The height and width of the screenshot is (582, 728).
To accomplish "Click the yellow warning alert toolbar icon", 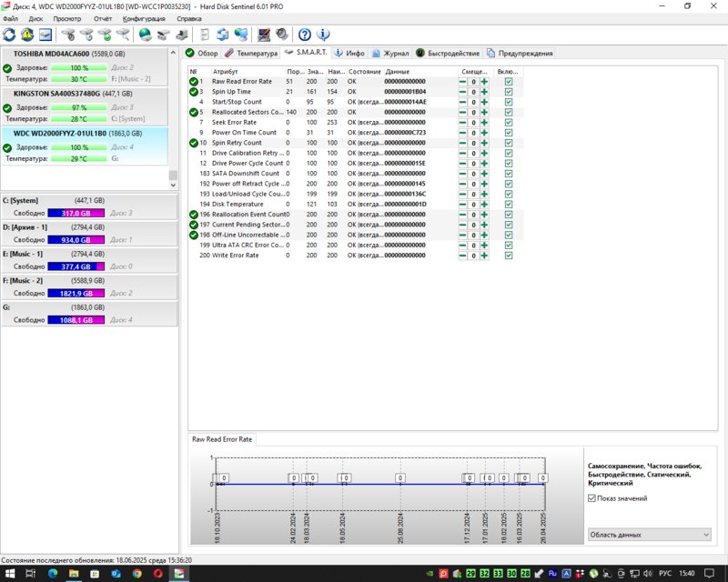I will [x=27, y=35].
